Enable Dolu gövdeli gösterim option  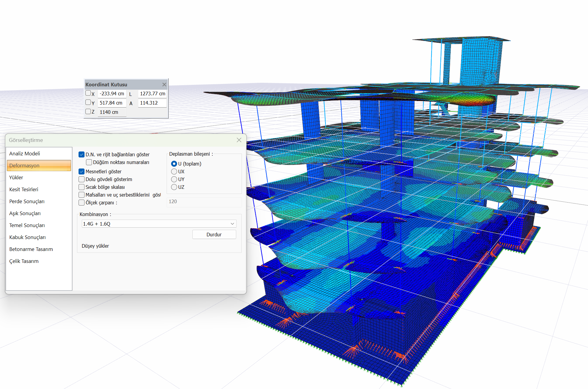tap(82, 179)
